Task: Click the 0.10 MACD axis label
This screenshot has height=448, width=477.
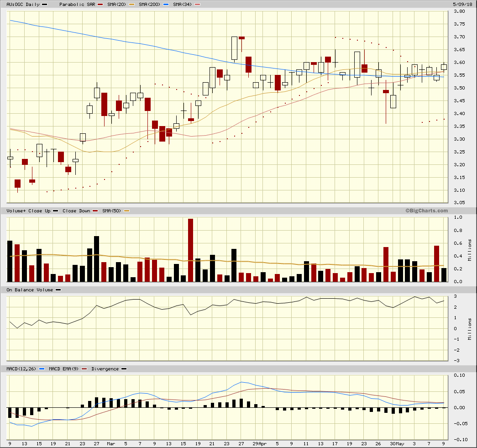Action: (x=459, y=375)
